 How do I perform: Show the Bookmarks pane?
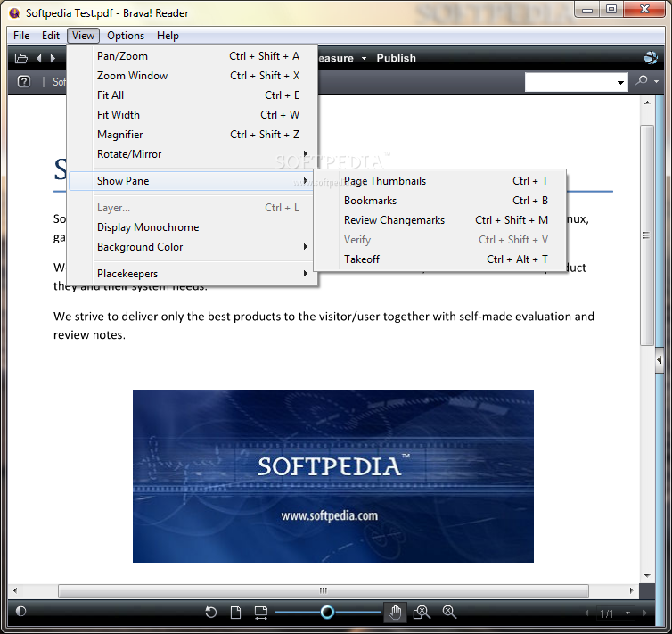click(439, 201)
